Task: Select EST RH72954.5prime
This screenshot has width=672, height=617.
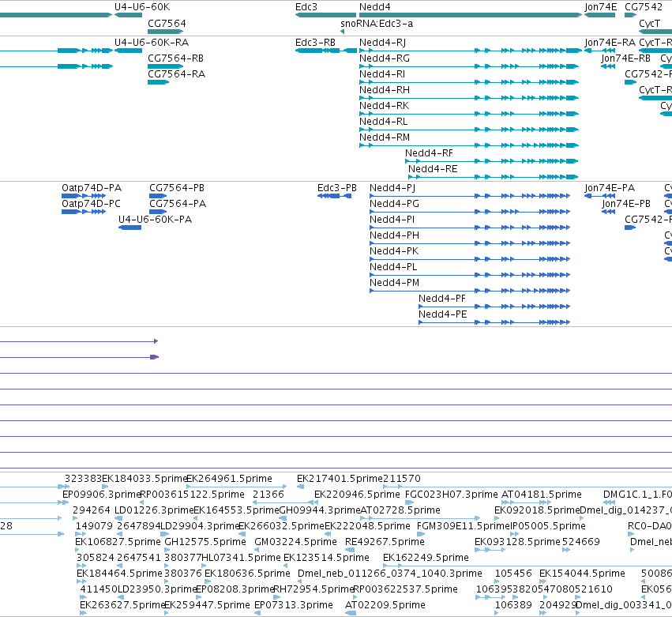Action: click(x=277, y=598)
